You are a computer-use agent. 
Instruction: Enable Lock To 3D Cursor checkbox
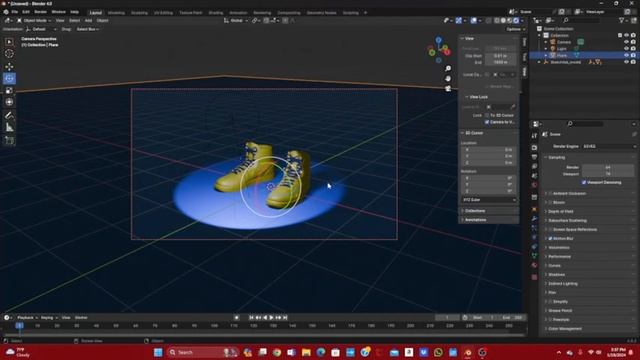click(x=487, y=116)
